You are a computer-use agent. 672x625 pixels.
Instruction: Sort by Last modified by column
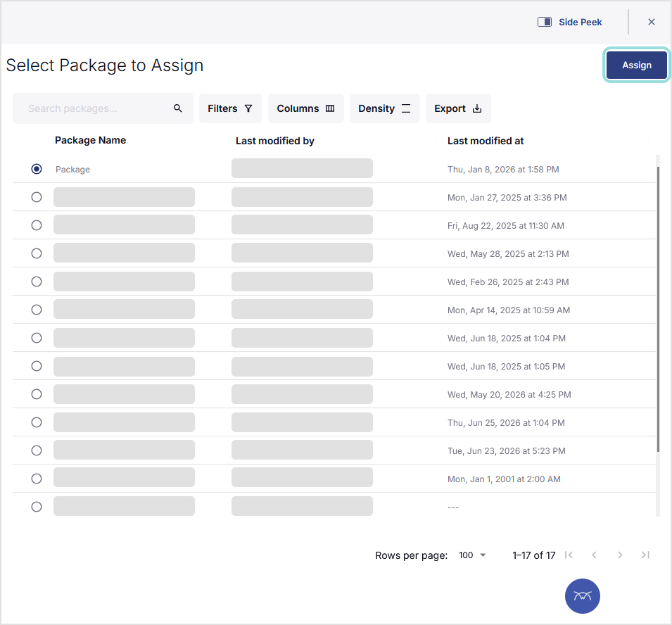tap(274, 141)
